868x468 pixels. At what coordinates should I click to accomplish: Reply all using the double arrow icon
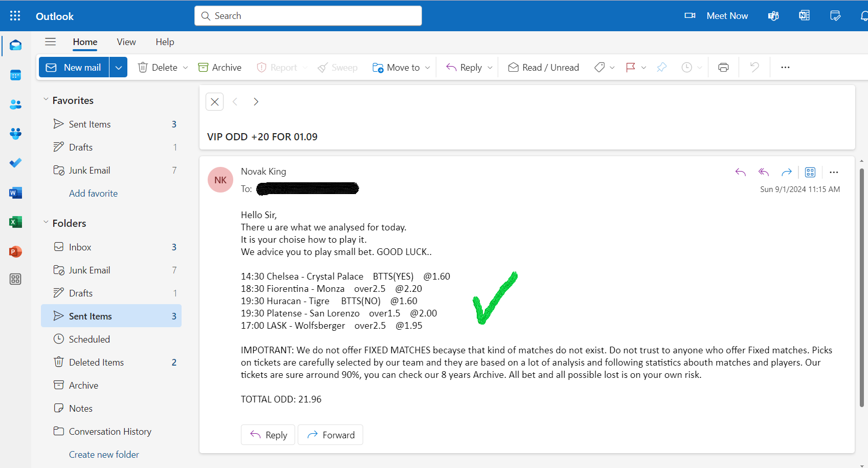click(x=764, y=172)
